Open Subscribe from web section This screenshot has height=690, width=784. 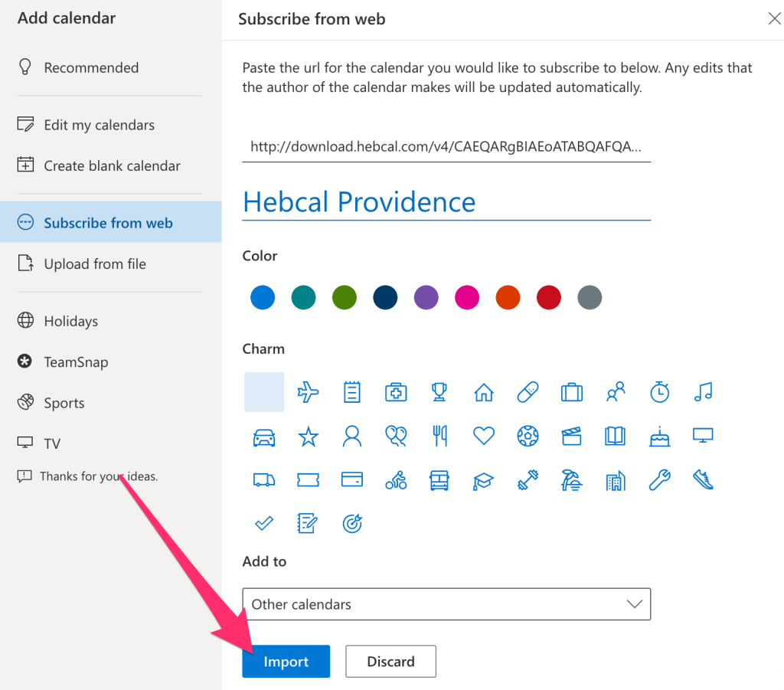(108, 223)
